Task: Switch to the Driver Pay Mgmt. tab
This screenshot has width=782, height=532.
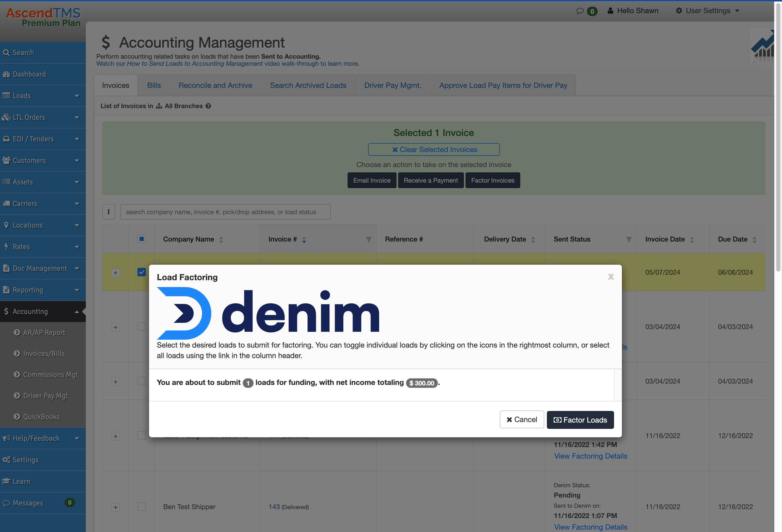Action: point(393,86)
